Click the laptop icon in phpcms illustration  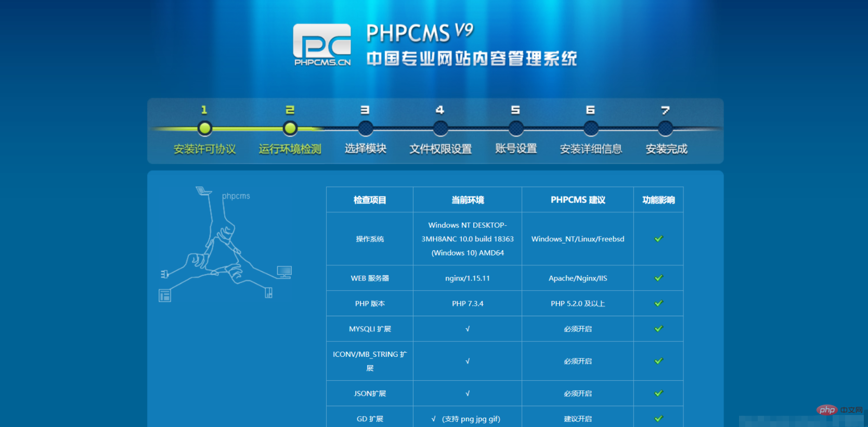(x=203, y=191)
